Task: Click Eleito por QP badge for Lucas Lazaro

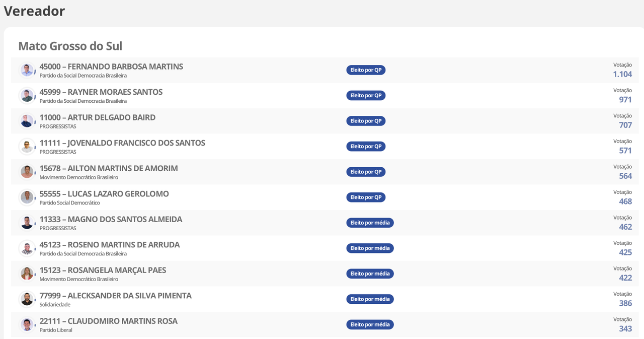Action: point(366,197)
